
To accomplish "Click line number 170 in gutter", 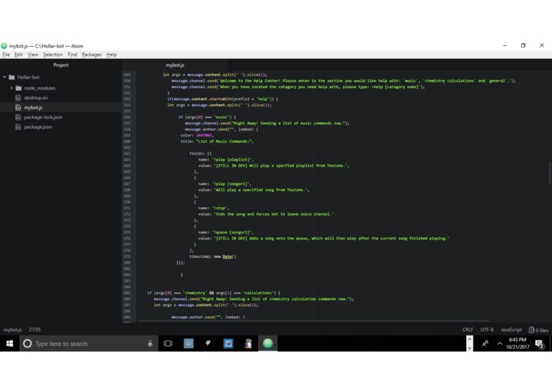I will pyautogui.click(x=127, y=202).
